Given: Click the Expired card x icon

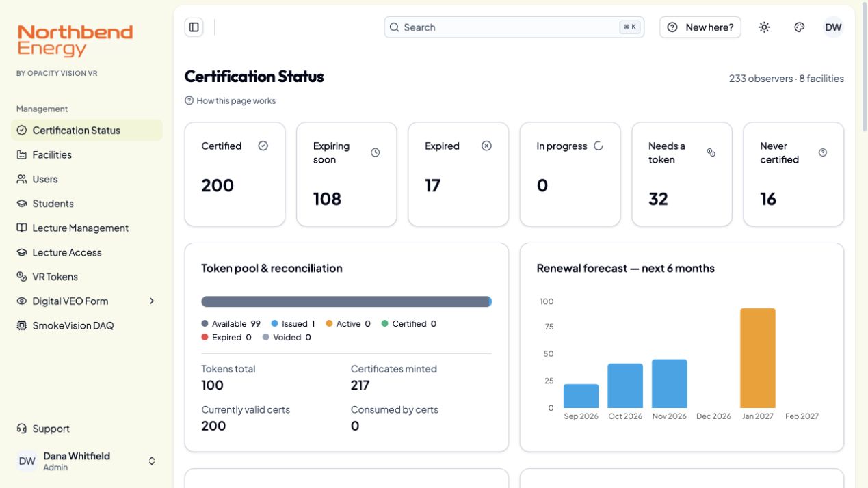Looking at the screenshot, I should 487,146.
